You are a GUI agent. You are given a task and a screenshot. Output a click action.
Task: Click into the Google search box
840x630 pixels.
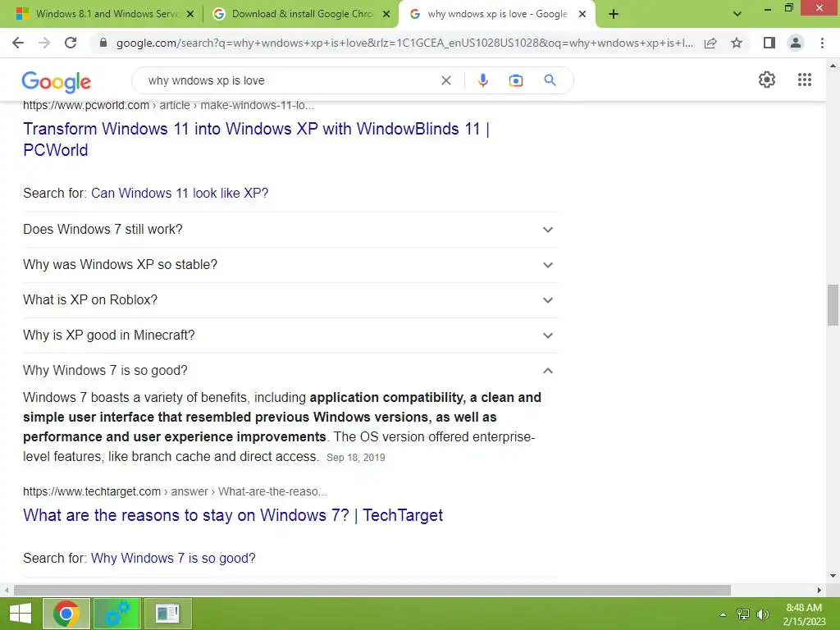point(290,80)
